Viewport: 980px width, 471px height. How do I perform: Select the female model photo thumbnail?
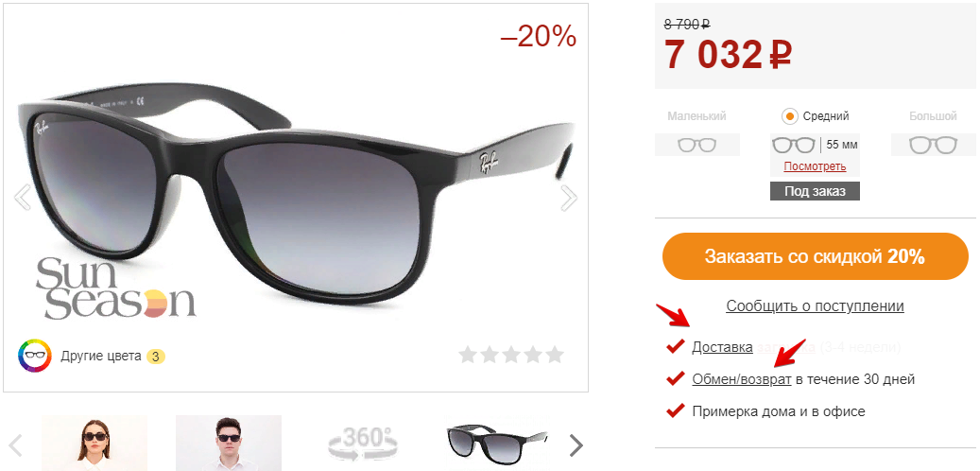(95, 443)
